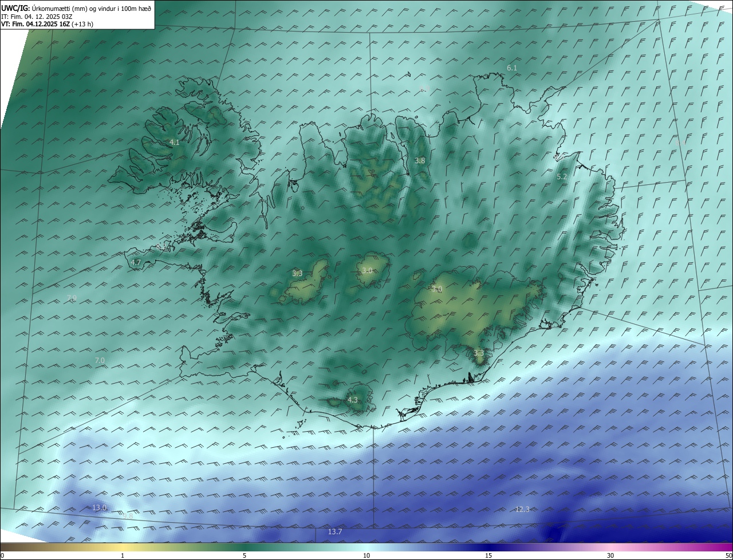Viewport: 733px width, 560px height.
Task: Click the 9.8 value beside the 13.0 label
Action: tap(128, 516)
